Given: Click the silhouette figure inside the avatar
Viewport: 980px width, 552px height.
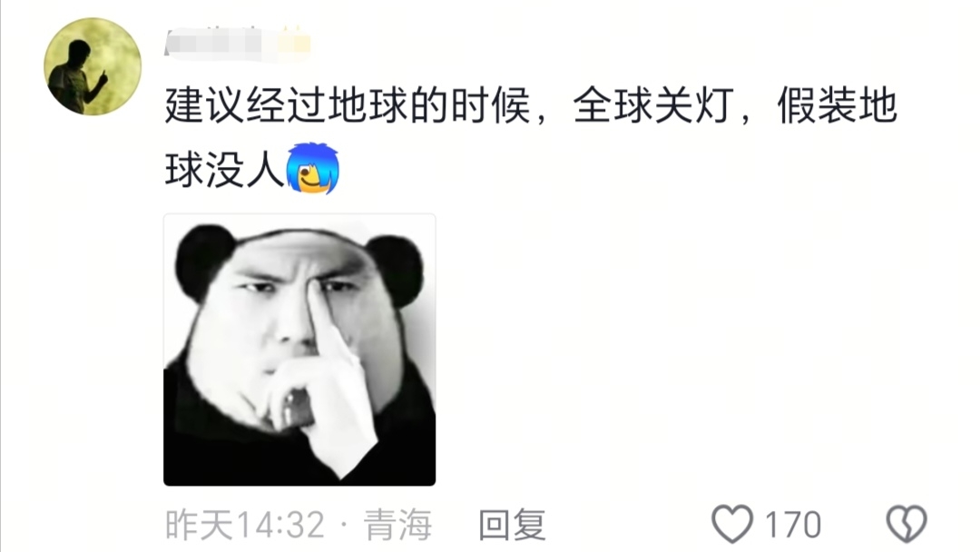Looking at the screenshot, I should point(77,77).
